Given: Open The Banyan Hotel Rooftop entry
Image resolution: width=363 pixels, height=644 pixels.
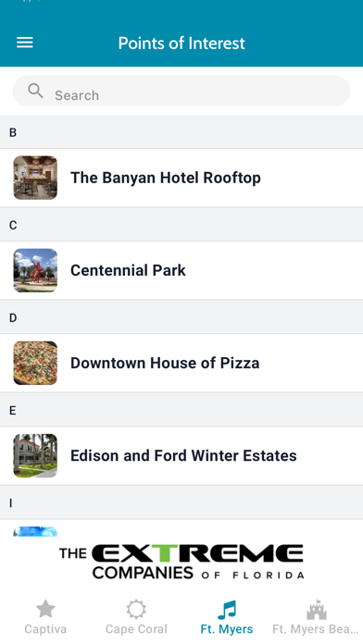Looking at the screenshot, I should (181, 178).
